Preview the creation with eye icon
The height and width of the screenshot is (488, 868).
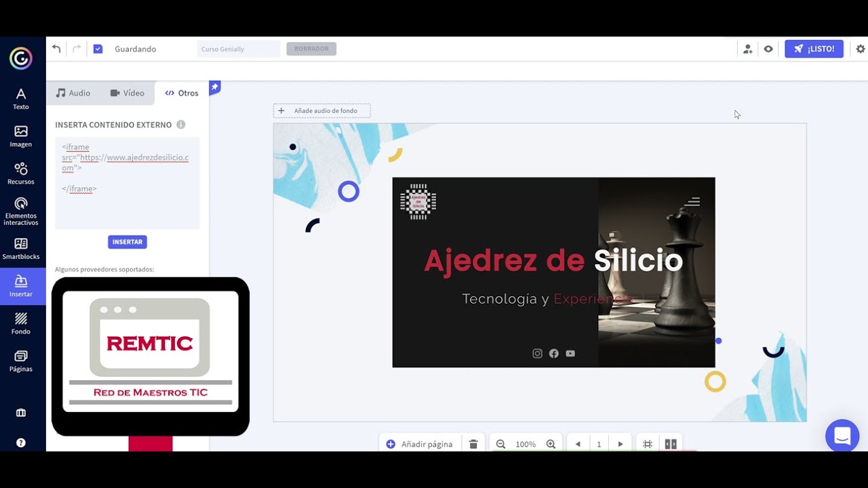coord(768,49)
